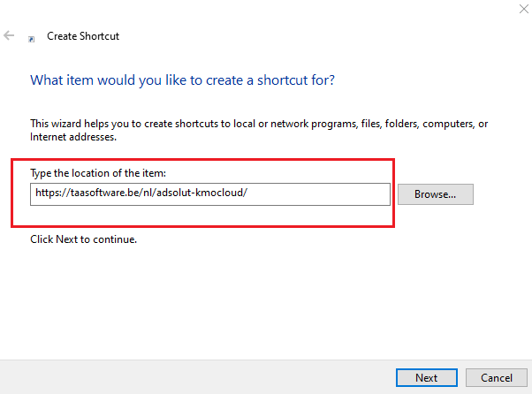Click 'Internet addresses' in the description text
532x394 pixels.
(x=72, y=137)
